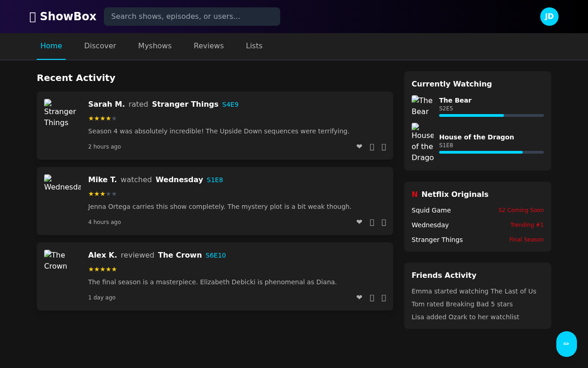Click the fifth star on Sarah's rating

tap(115, 118)
